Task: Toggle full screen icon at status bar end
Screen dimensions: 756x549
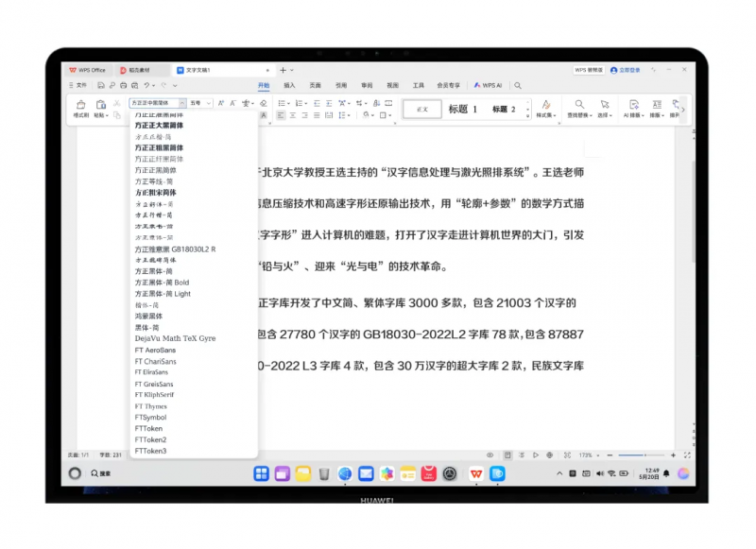Action: (687, 455)
